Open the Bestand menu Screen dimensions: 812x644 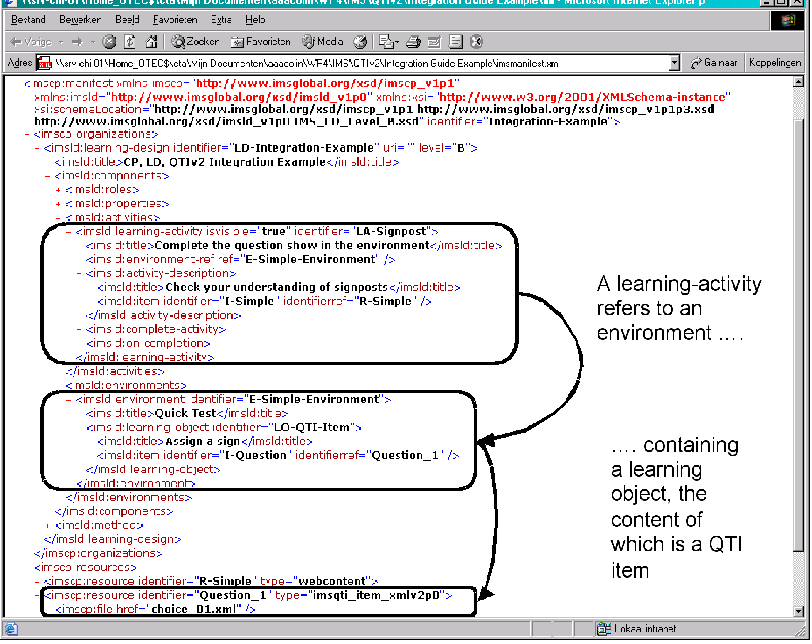28,20
